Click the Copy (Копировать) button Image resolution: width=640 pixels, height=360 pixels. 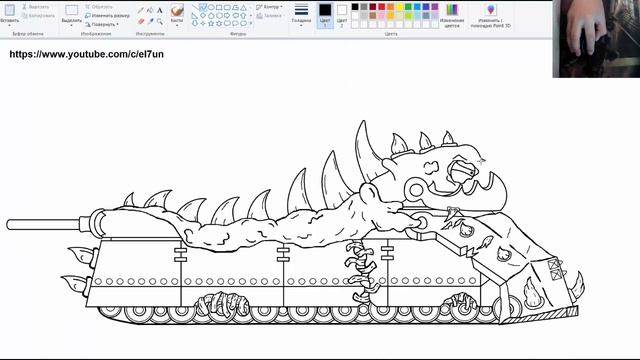click(x=38, y=16)
